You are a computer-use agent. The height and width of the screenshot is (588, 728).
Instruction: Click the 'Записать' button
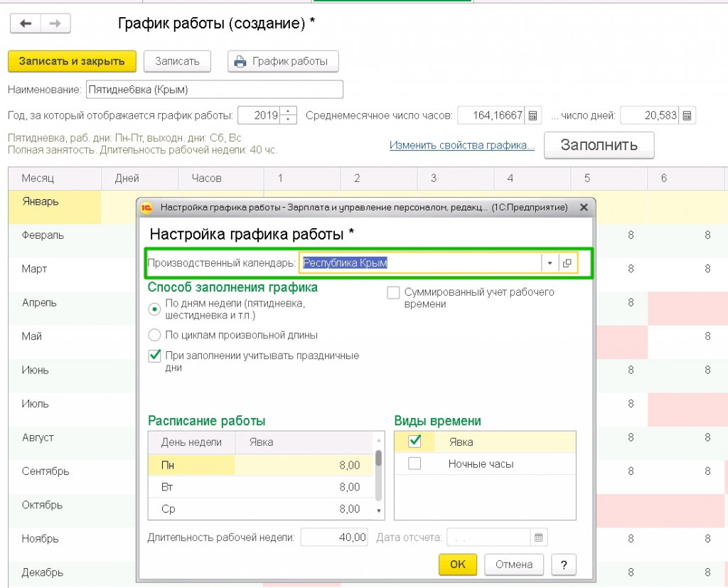(177, 61)
